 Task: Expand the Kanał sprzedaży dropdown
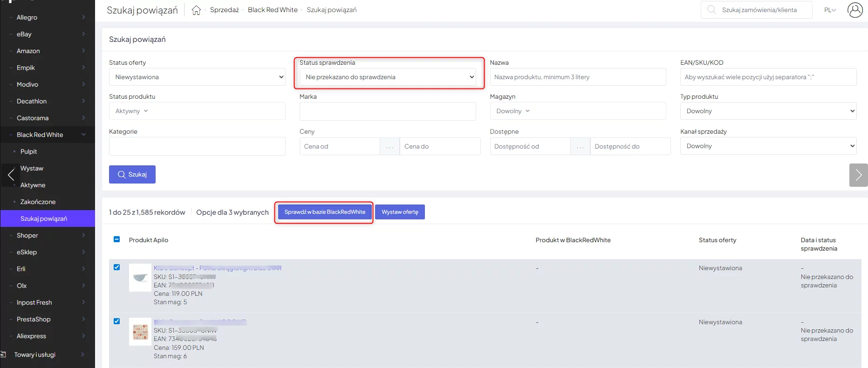[768, 146]
